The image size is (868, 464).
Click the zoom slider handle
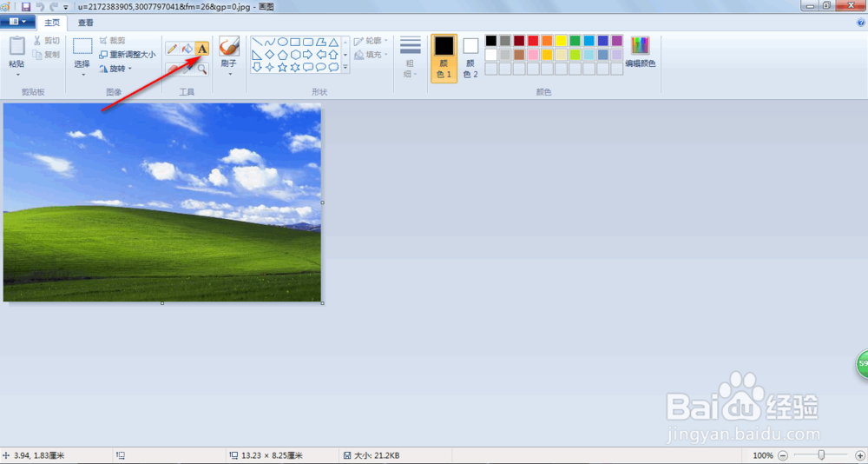[x=821, y=455]
